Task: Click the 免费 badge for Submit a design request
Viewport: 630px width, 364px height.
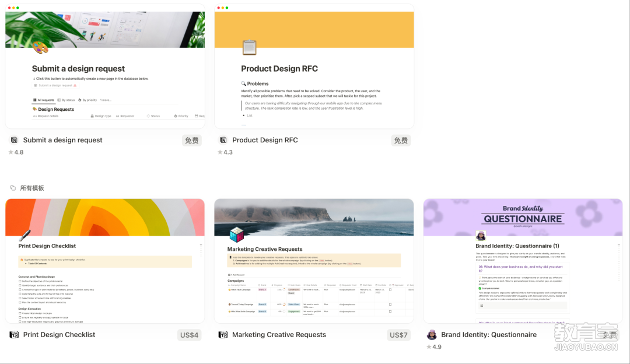Action: [x=192, y=140]
